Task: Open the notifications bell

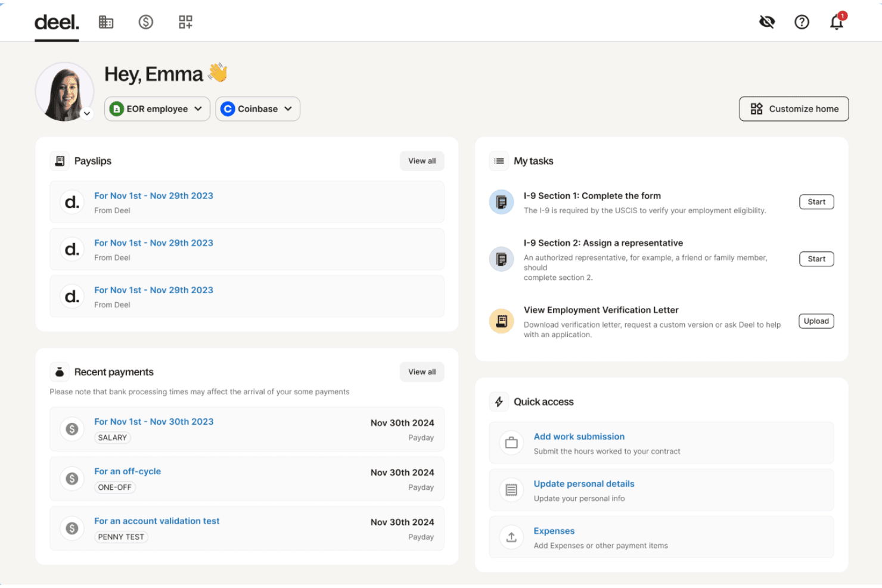Action: click(x=837, y=21)
